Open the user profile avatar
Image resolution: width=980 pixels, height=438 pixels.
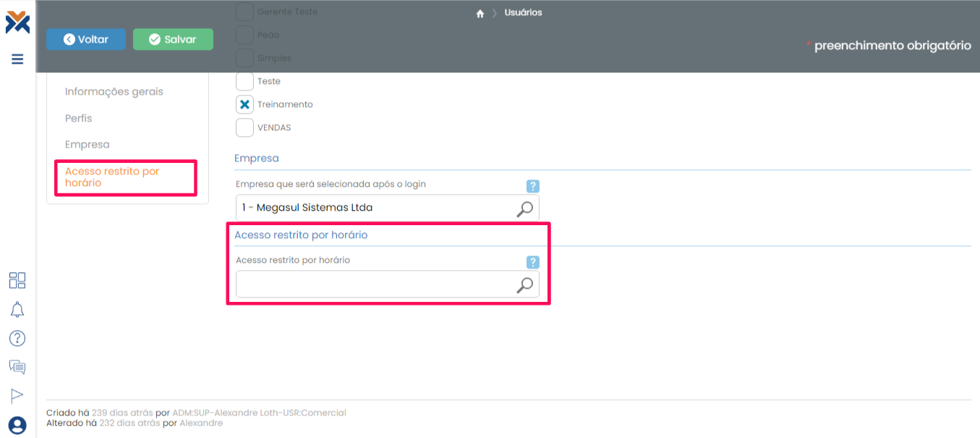tap(17, 425)
